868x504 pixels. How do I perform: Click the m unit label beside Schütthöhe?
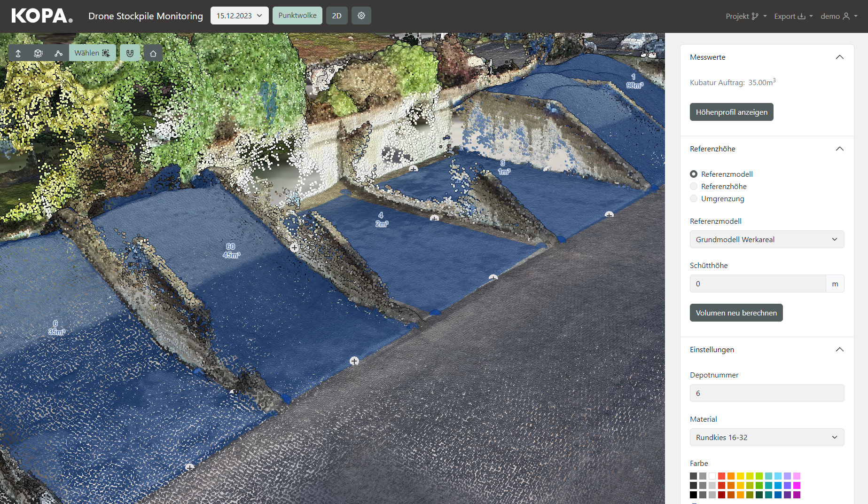point(835,283)
